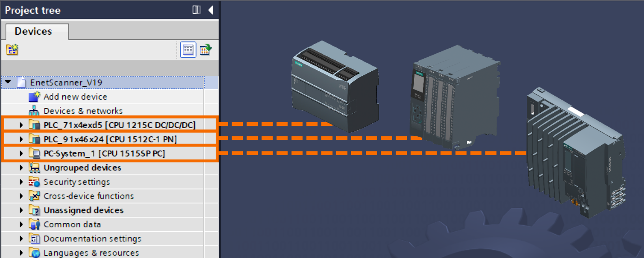Screen dimensions: 644x258
Task: Select the Security settings label
Action: click(x=77, y=182)
